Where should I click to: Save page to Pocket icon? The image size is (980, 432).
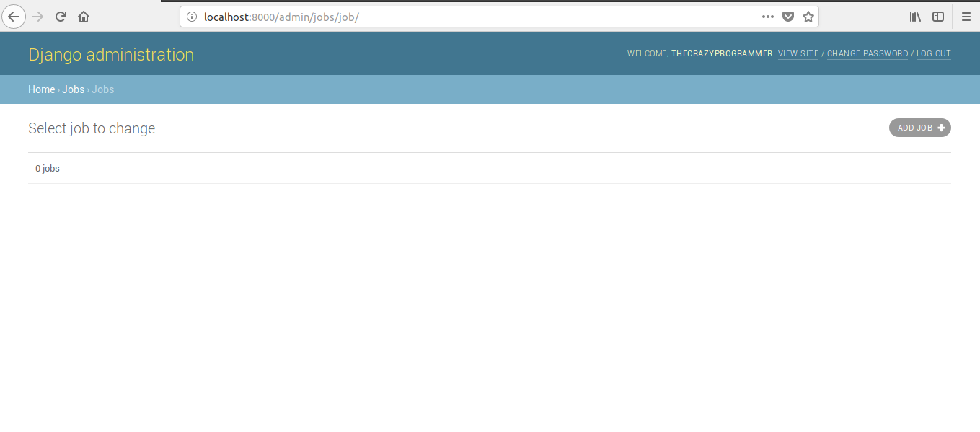(788, 17)
